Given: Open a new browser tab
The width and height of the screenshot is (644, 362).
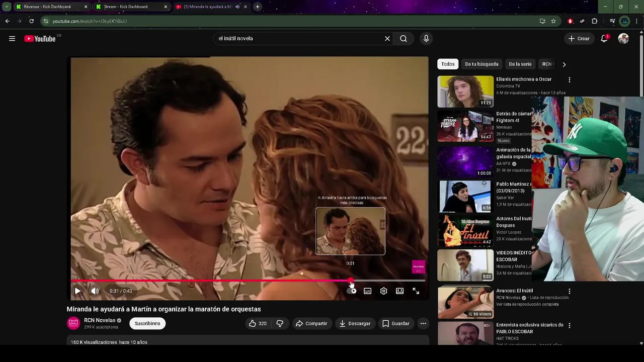Looking at the screenshot, I should coord(258,7).
